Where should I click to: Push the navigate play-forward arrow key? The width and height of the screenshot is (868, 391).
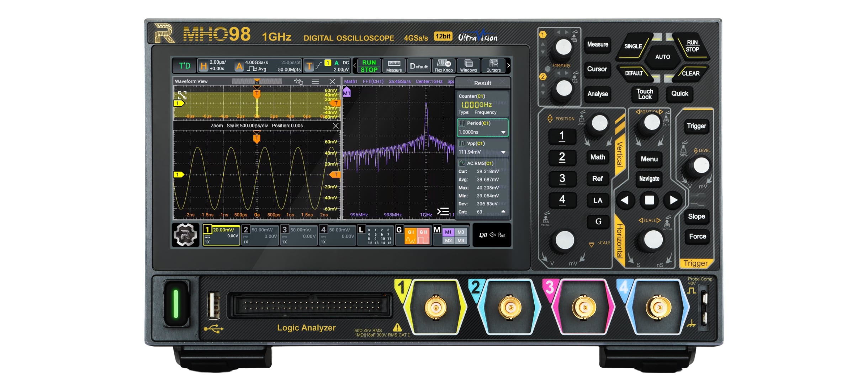tap(673, 200)
